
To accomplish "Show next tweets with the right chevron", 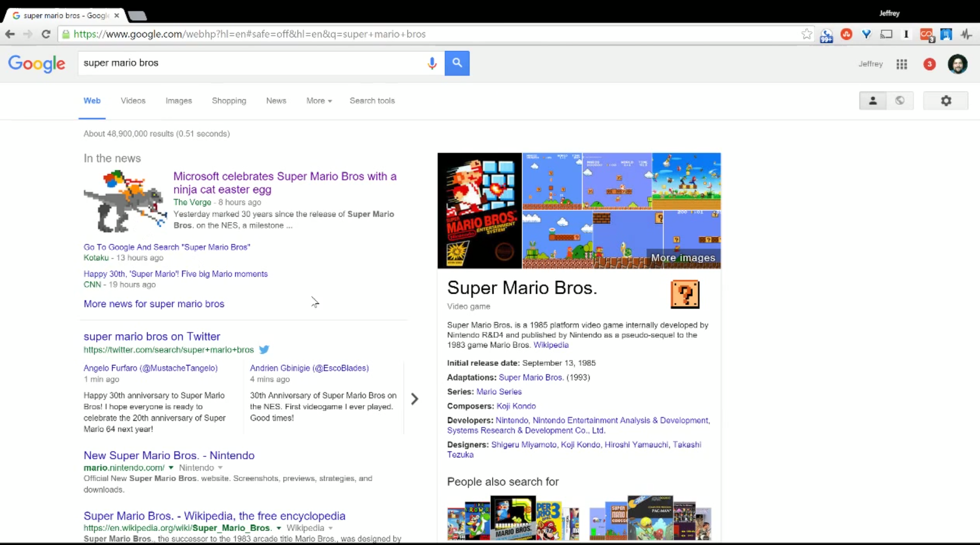I will tap(414, 399).
